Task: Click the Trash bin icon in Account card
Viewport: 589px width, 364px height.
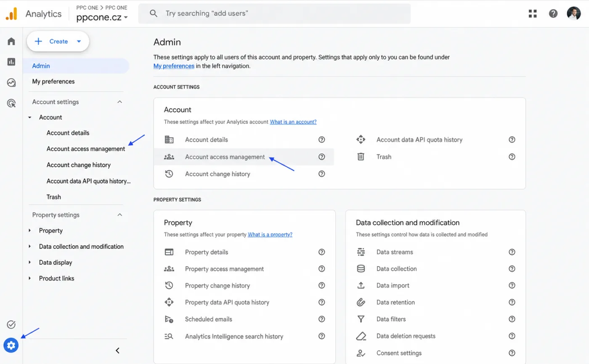Action: [361, 157]
